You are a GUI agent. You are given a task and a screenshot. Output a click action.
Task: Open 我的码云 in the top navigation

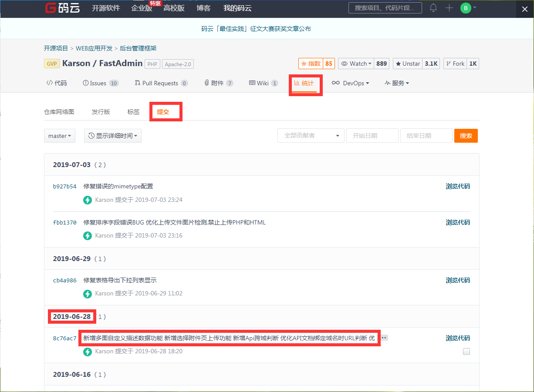pyautogui.click(x=237, y=8)
